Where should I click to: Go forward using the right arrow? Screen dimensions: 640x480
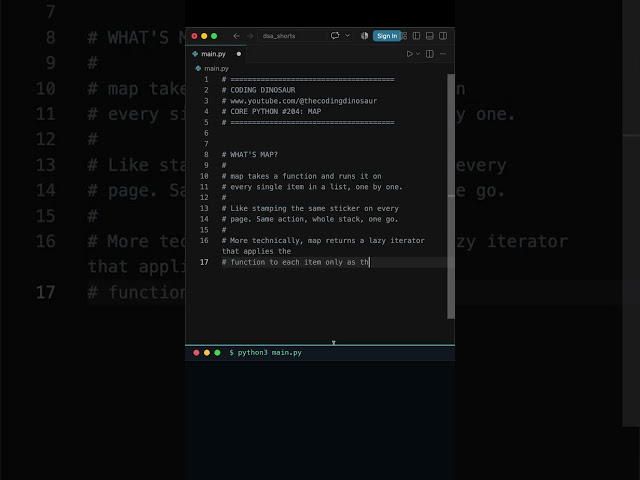tap(250, 36)
